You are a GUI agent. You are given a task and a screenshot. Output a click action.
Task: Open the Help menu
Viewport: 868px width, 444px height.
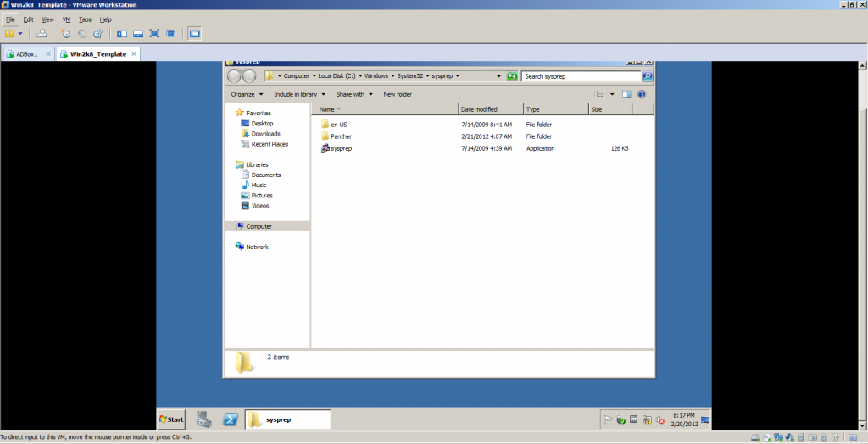coord(105,19)
